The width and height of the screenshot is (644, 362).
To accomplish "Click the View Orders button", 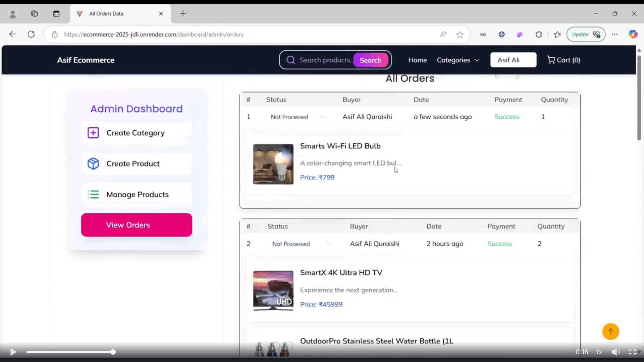I will 137,225.
